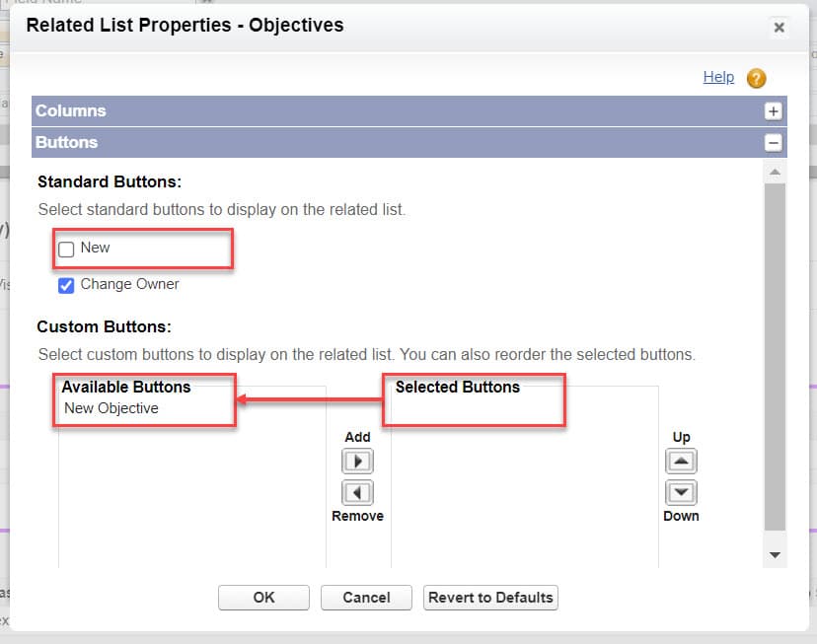Click the scrollbar down arrow
This screenshot has height=644, width=817.
point(775,556)
